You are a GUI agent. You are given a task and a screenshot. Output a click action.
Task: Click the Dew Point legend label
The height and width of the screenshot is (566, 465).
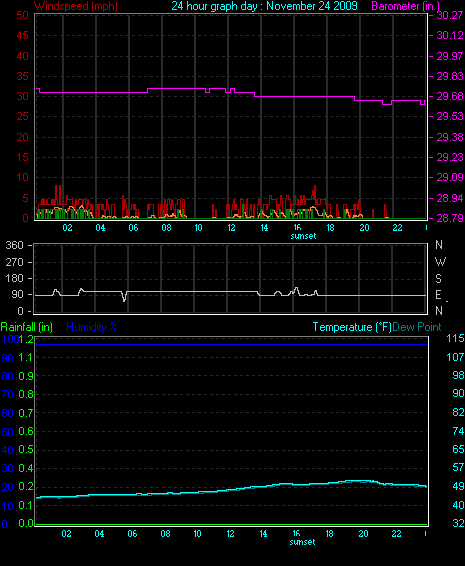point(417,327)
